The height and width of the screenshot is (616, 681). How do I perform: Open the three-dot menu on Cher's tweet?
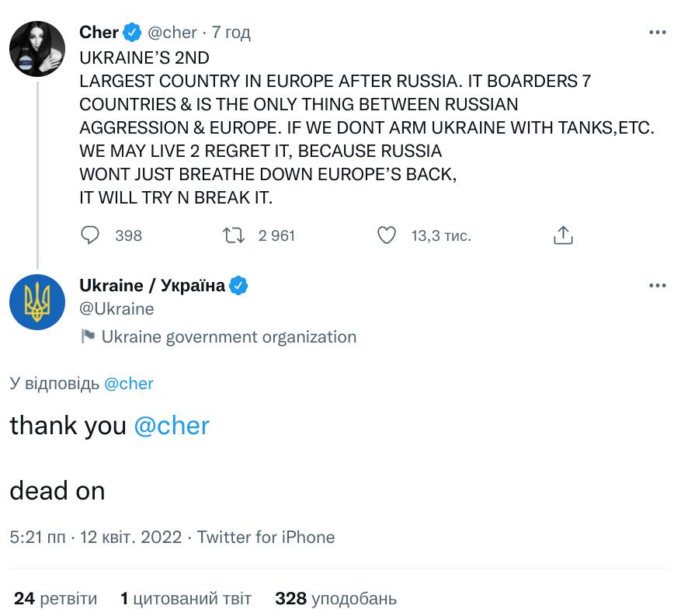click(x=657, y=33)
